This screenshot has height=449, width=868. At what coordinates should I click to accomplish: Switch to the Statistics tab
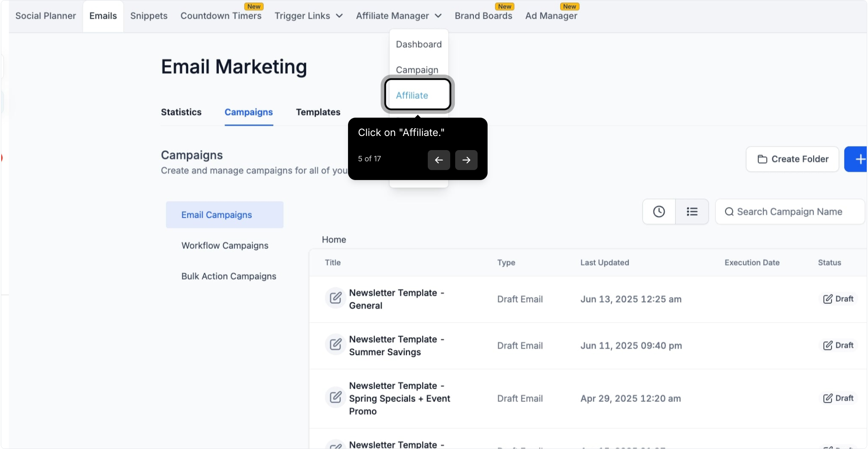181,112
